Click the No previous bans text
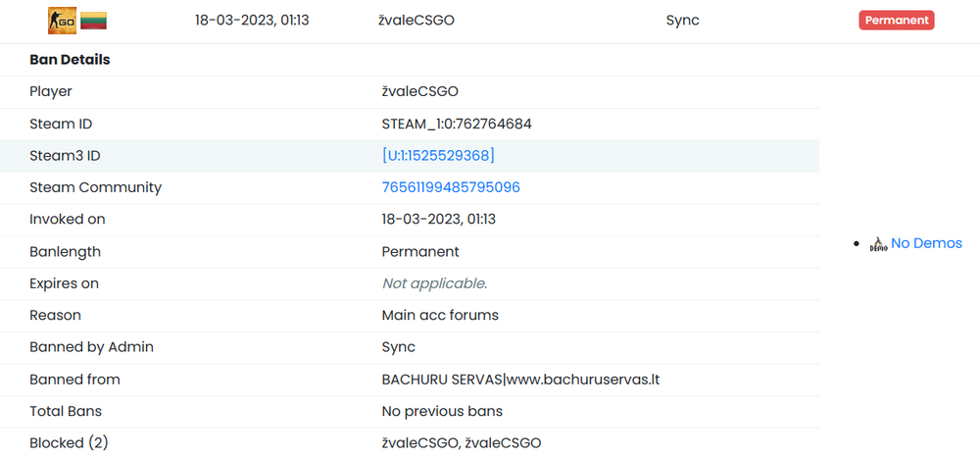This screenshot has height=458, width=980. [x=442, y=411]
